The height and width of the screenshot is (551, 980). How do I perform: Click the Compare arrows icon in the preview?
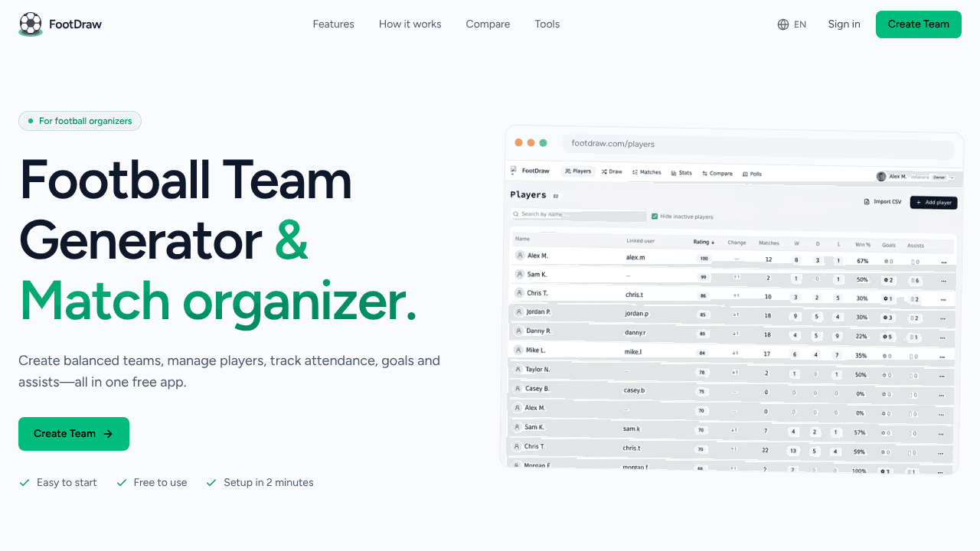[x=705, y=174]
